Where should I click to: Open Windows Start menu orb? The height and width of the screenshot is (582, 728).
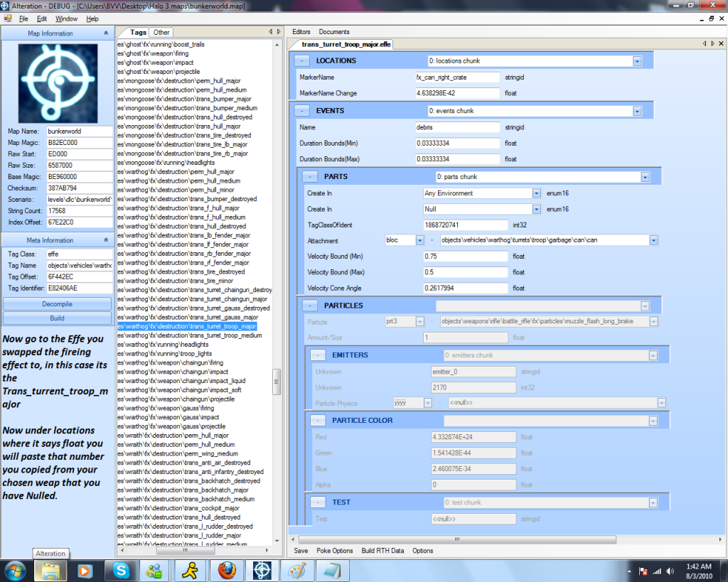[x=15, y=571]
